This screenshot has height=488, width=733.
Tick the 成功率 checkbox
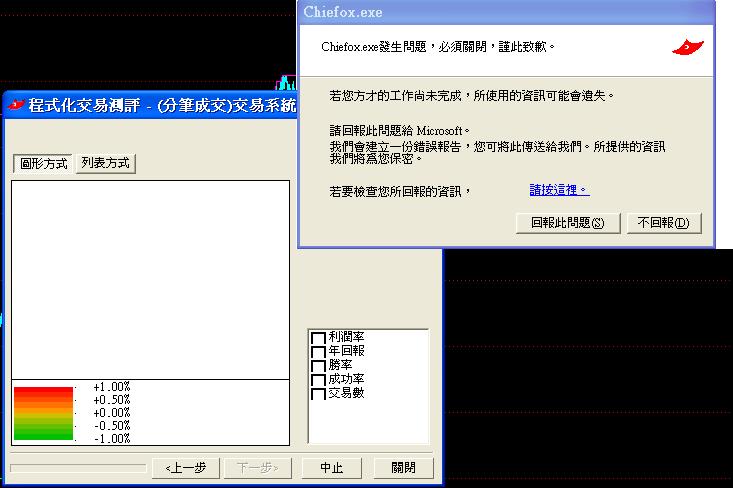tap(318, 380)
